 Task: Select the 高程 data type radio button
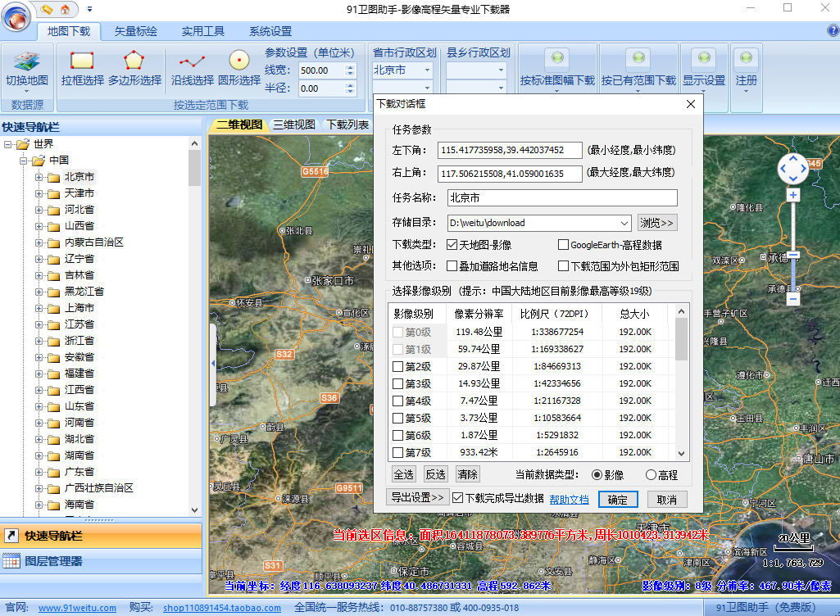tap(652, 475)
